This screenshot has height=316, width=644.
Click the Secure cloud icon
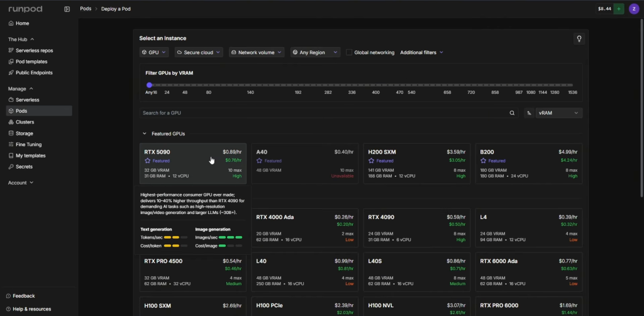[x=179, y=53]
